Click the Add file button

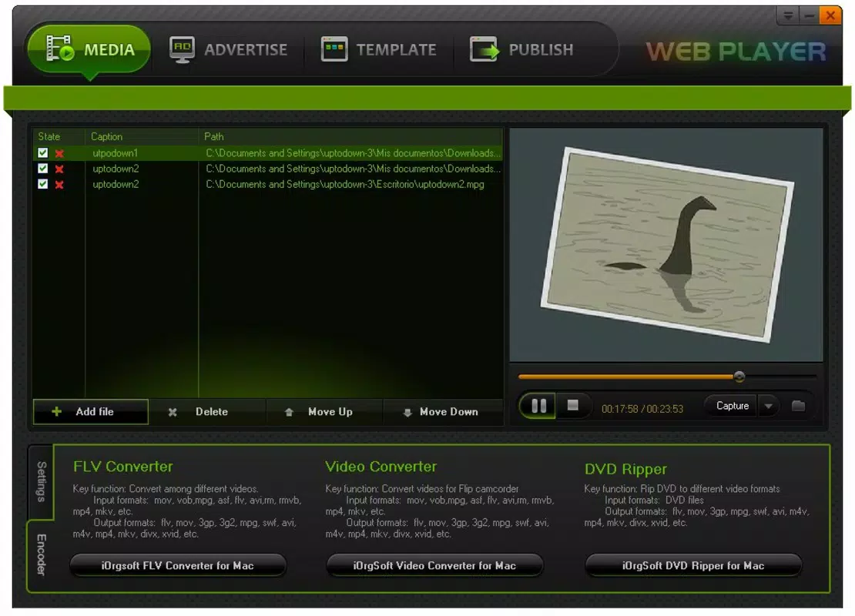91,412
